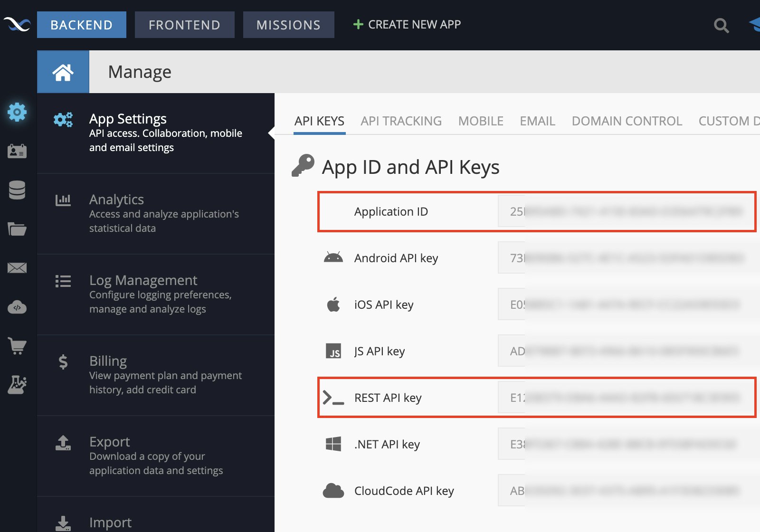This screenshot has height=532, width=760.
Task: Open the API TRACKING tab
Action: (401, 121)
